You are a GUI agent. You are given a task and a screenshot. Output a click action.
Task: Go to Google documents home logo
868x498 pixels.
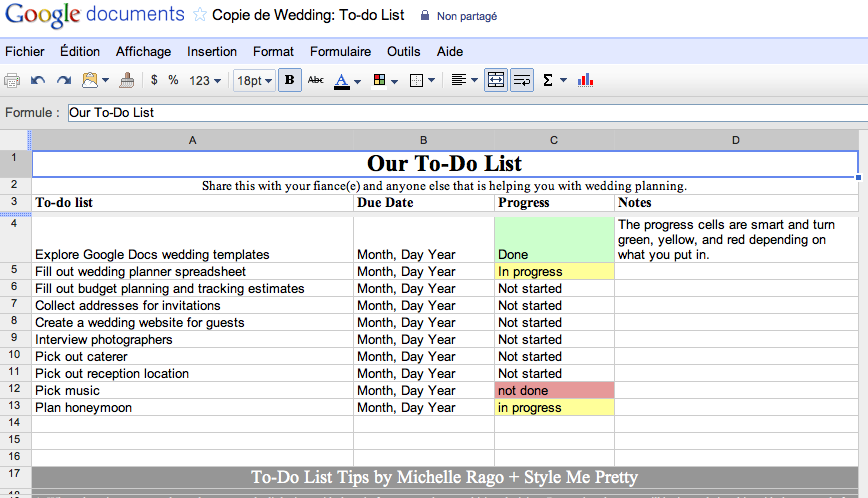93,15
